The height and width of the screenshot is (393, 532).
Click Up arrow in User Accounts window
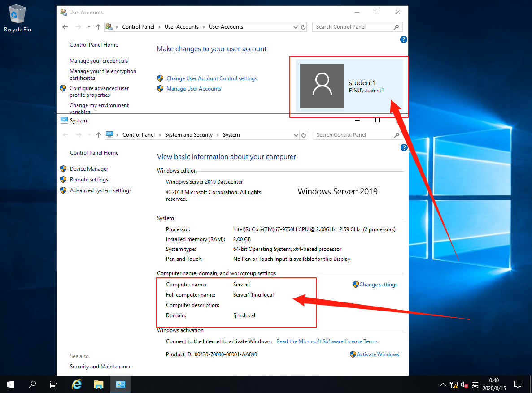tap(98, 27)
